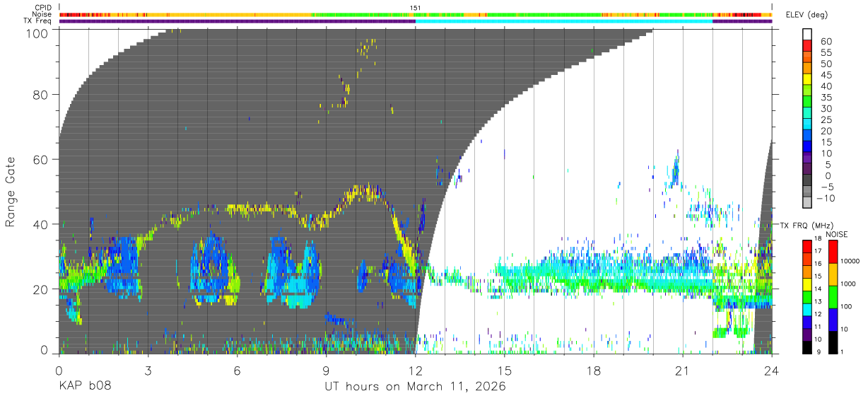The height and width of the screenshot is (401, 868).
Task: Click the 'CPID' row label
Action: (44, 8)
